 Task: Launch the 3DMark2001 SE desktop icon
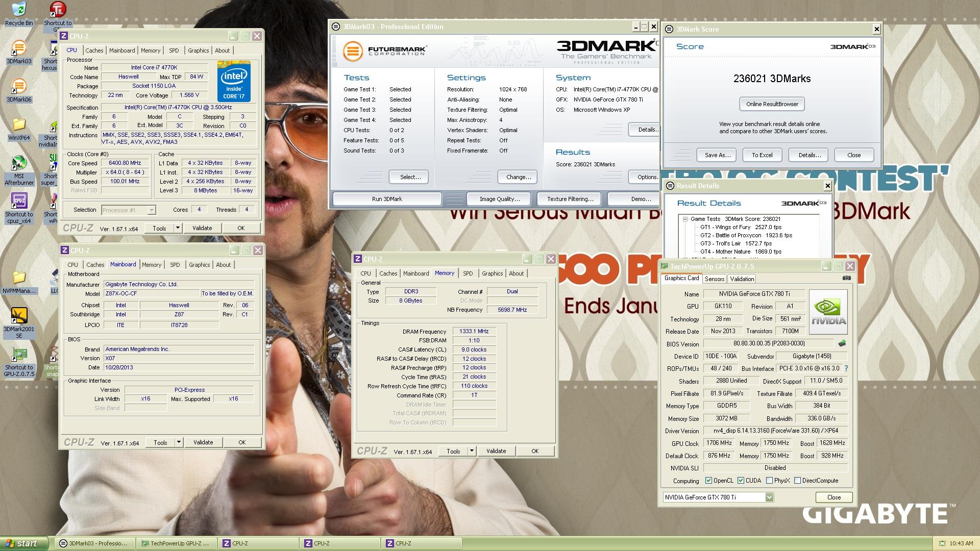coord(19,323)
